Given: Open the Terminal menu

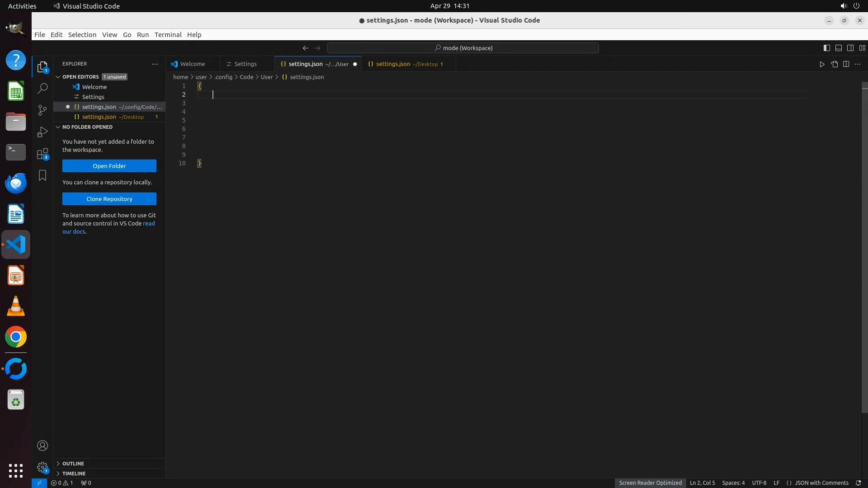Looking at the screenshot, I should tap(168, 35).
